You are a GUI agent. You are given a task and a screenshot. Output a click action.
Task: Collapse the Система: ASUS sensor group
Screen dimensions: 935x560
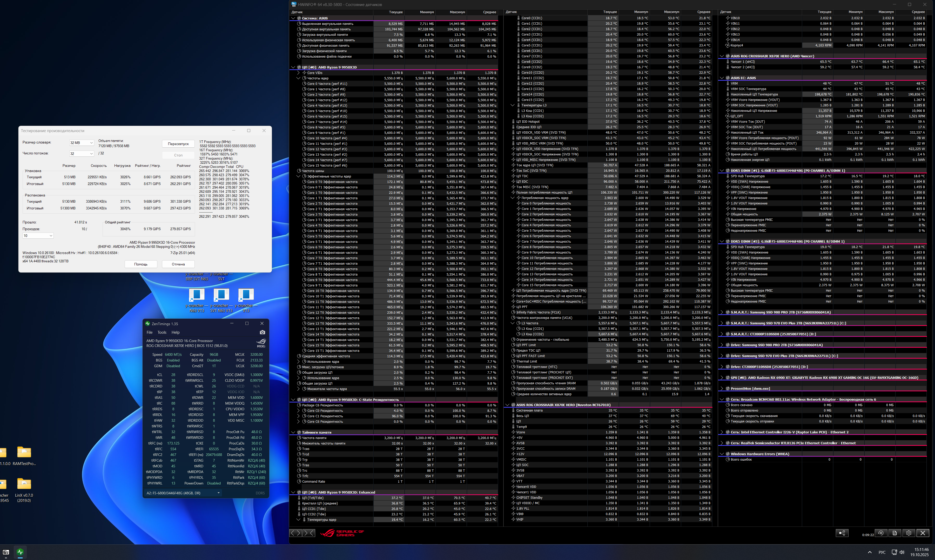(x=293, y=18)
